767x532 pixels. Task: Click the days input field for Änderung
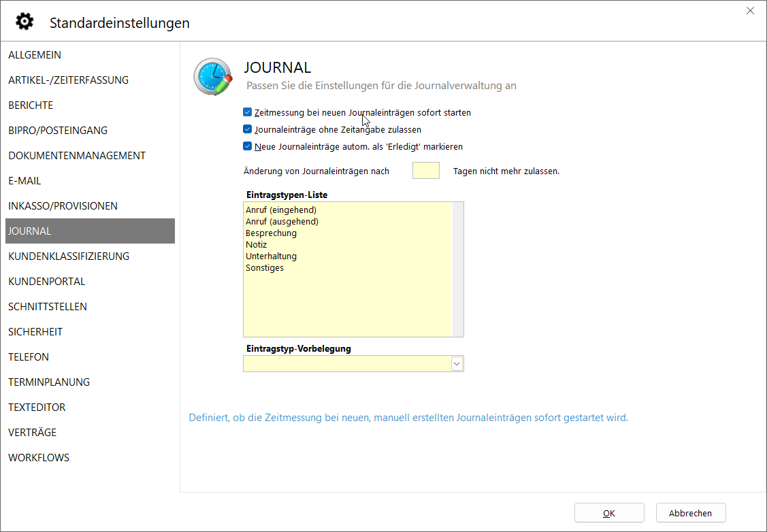(425, 171)
